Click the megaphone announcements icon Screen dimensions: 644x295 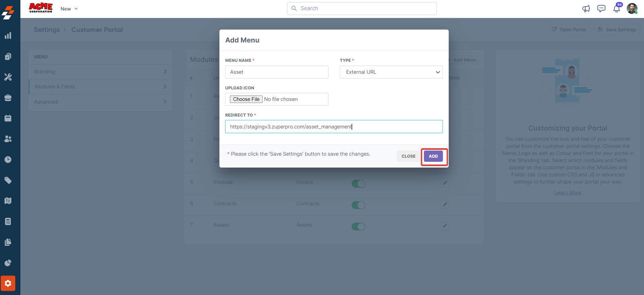click(586, 9)
